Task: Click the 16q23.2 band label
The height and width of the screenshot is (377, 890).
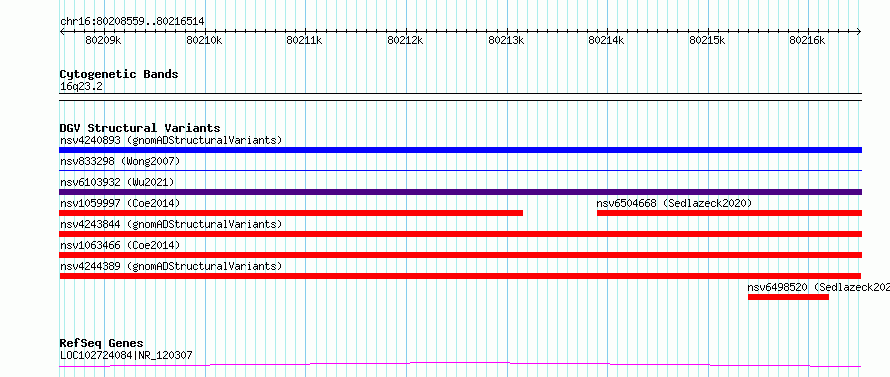Action: (81, 87)
